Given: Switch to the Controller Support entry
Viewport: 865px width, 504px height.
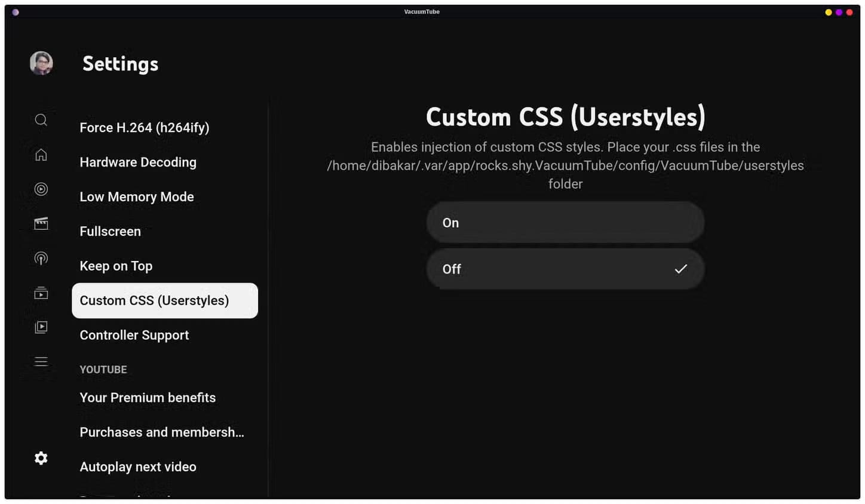Looking at the screenshot, I should (134, 335).
